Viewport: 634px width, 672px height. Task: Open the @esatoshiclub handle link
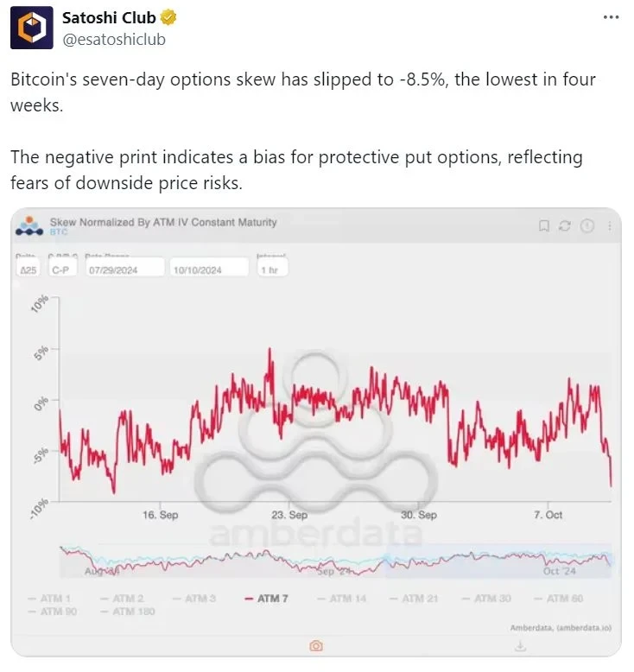pyautogui.click(x=114, y=39)
